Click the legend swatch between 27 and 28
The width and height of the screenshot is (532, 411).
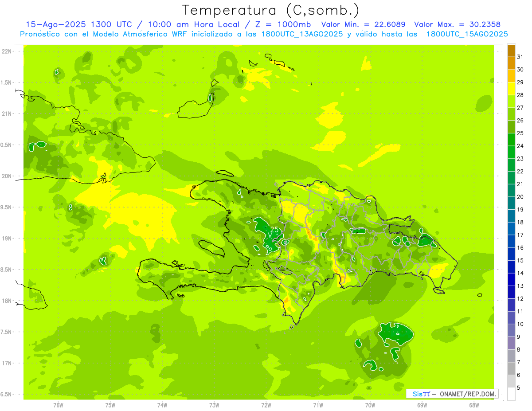point(511,101)
